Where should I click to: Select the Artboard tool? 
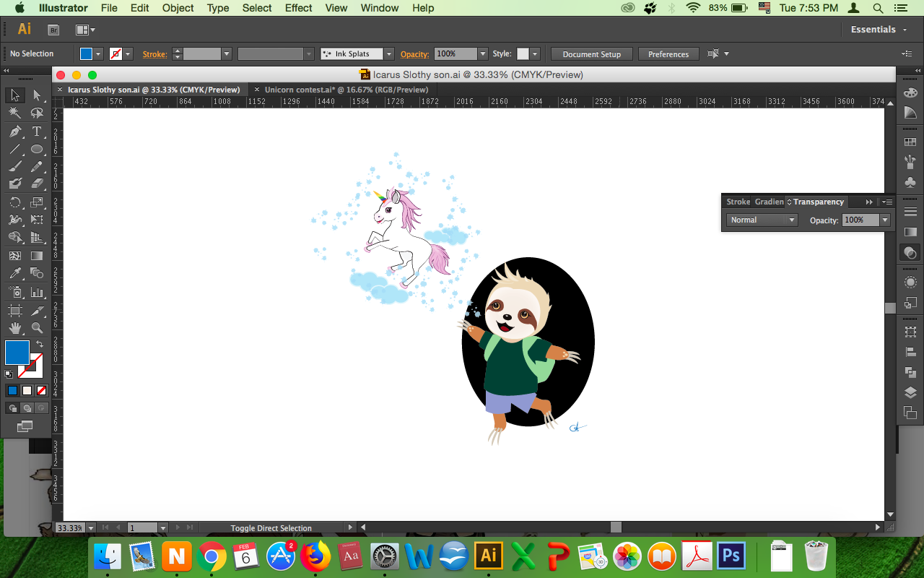[x=14, y=310]
